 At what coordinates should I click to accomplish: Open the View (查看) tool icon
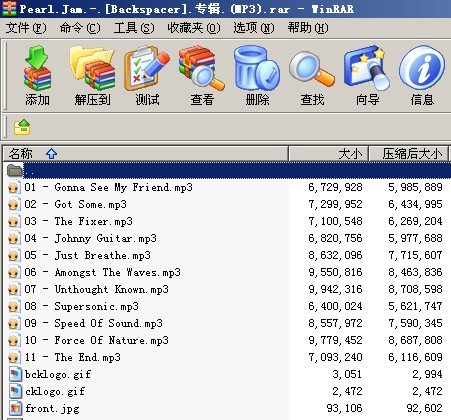pyautogui.click(x=202, y=68)
